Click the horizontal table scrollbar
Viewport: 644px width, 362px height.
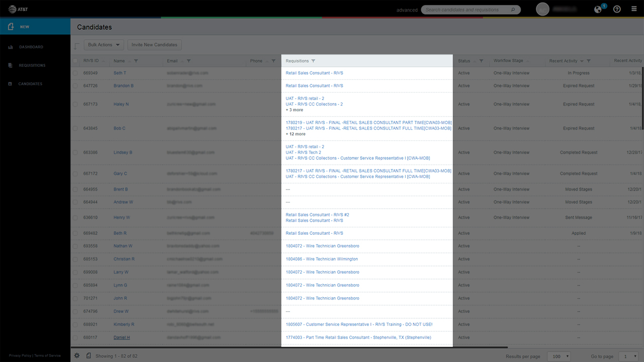point(289,347)
